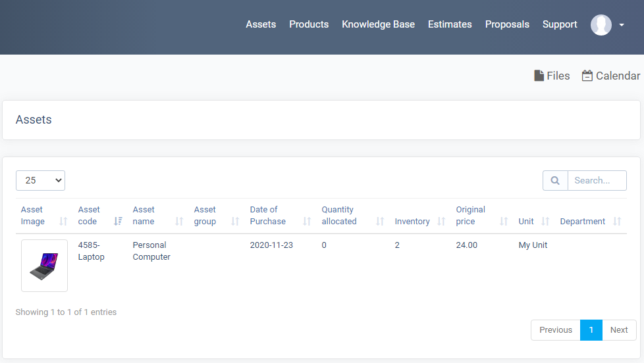Go to Estimates menu item
This screenshot has width=644, height=363.
450,24
